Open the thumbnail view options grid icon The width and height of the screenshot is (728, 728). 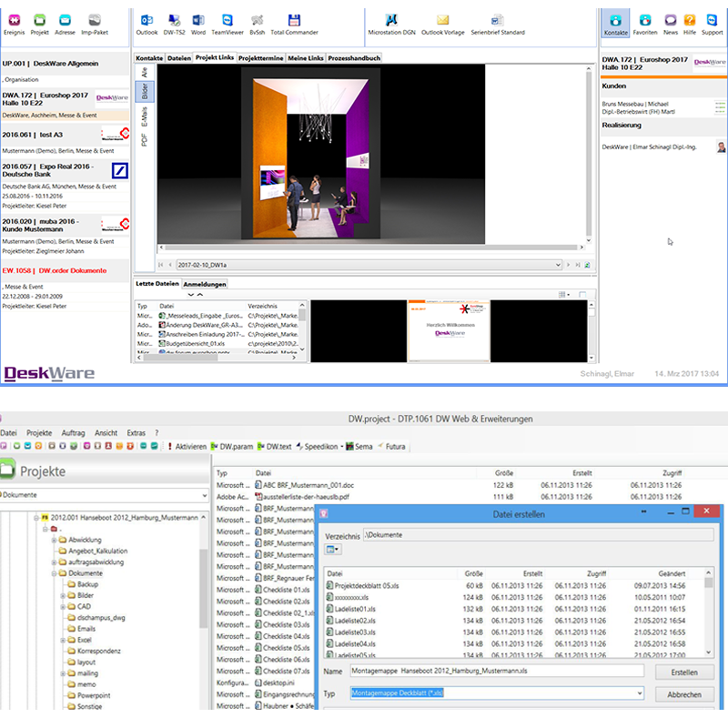coord(564,295)
